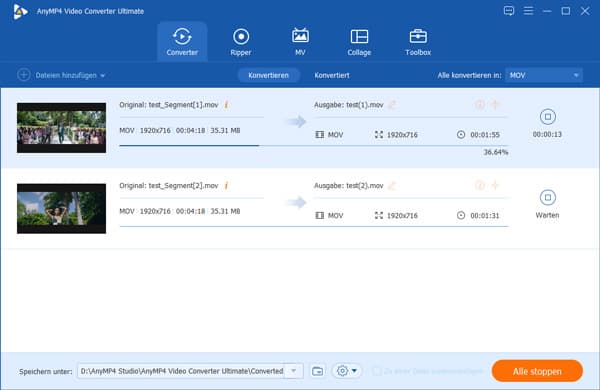Click the resolution icon of test(1).mov output
This screenshot has width=600, height=390.
pos(378,135)
